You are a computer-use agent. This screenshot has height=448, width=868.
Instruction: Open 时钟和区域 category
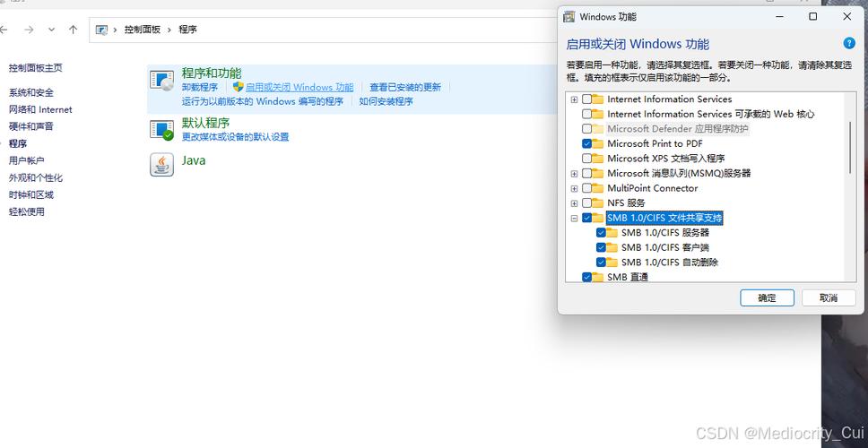[x=31, y=194]
